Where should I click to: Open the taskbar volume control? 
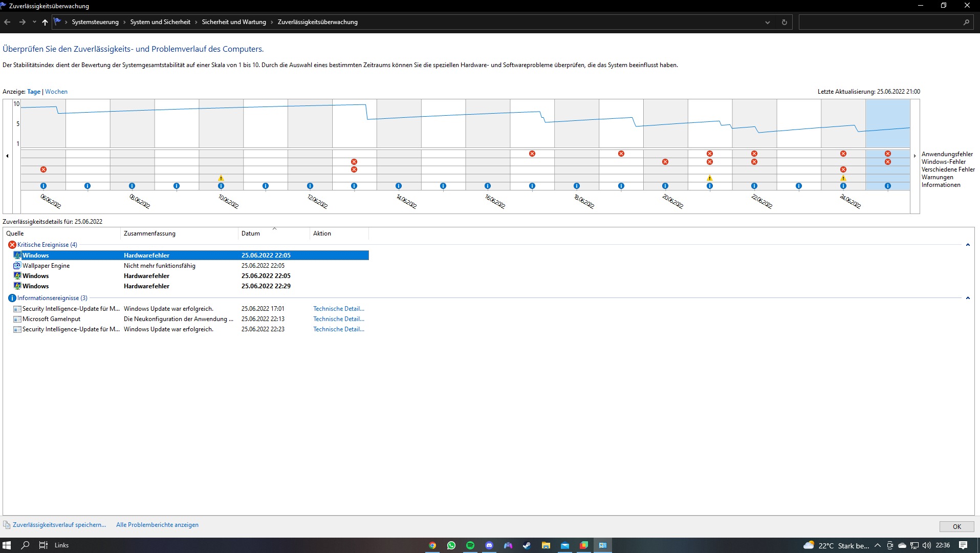(x=927, y=545)
